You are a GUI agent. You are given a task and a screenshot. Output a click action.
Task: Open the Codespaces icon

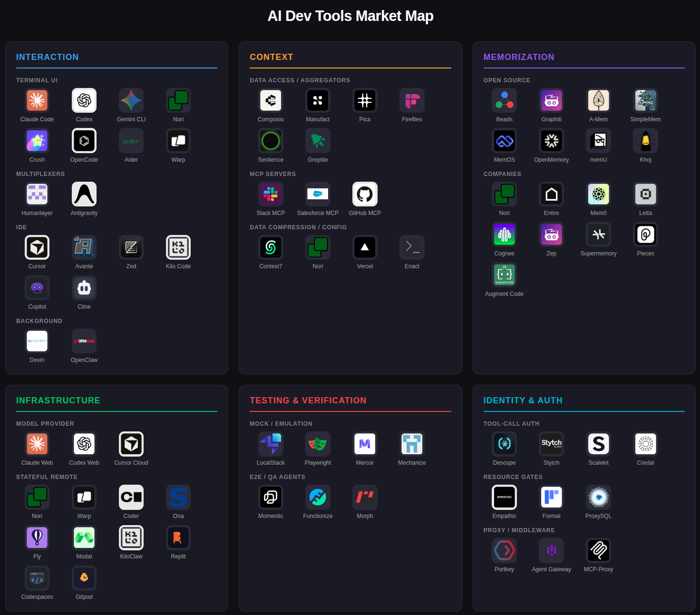pos(37,578)
